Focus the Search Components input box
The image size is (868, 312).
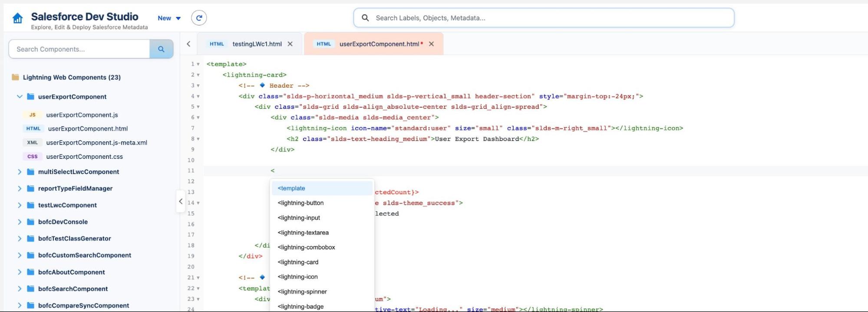pos(79,49)
